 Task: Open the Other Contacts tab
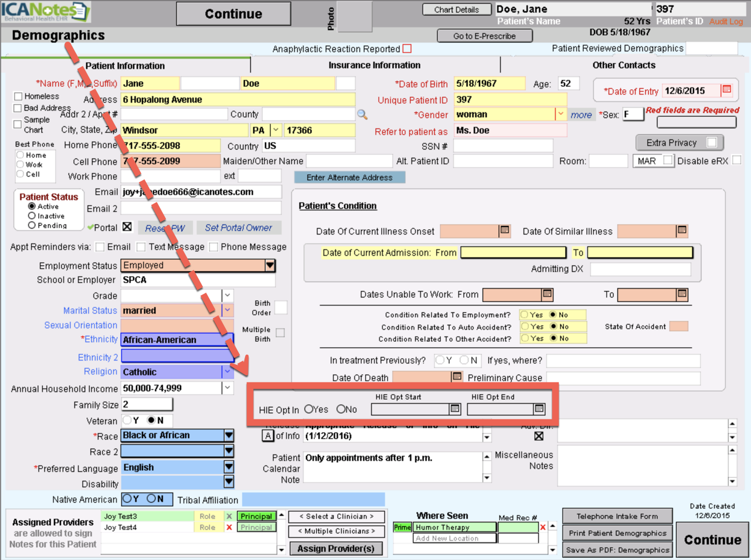[623, 65]
